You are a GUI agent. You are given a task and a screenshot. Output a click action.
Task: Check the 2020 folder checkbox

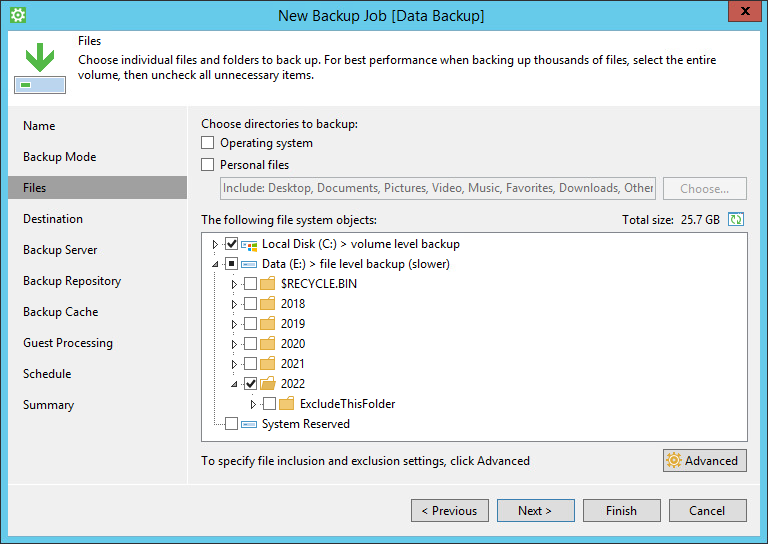pos(250,344)
